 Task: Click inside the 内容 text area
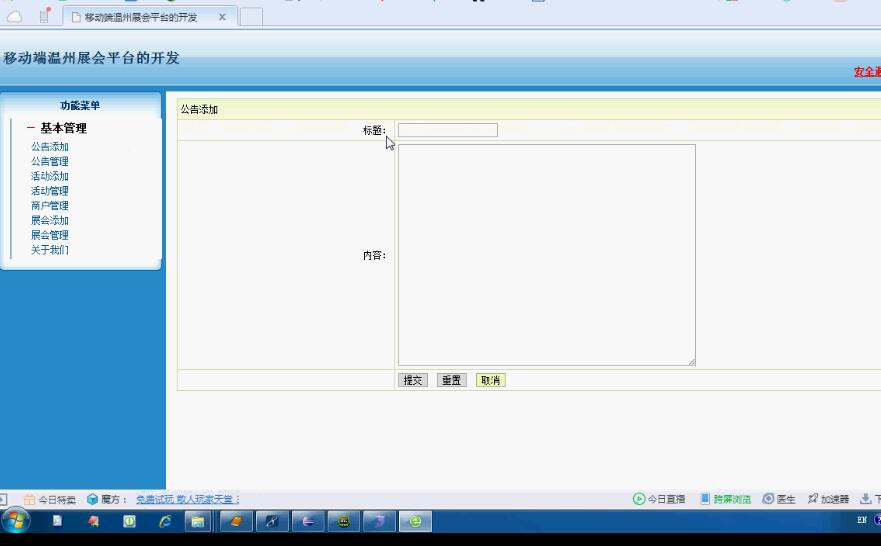click(547, 255)
